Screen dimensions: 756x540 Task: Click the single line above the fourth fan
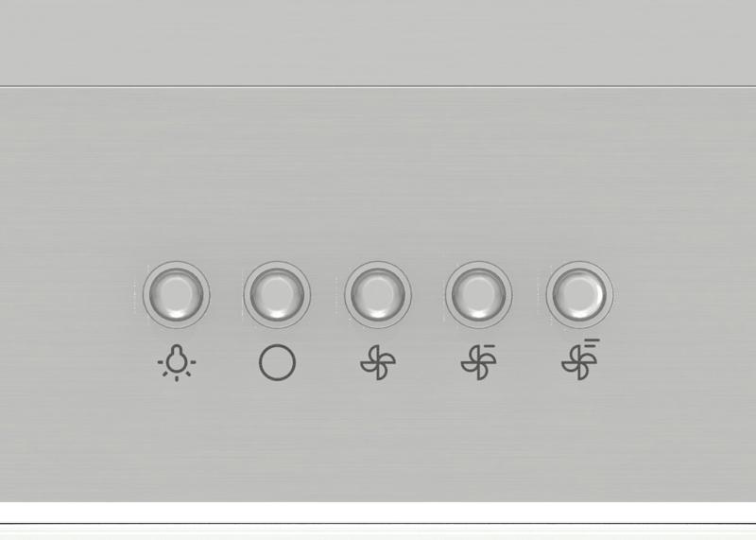[489, 345]
